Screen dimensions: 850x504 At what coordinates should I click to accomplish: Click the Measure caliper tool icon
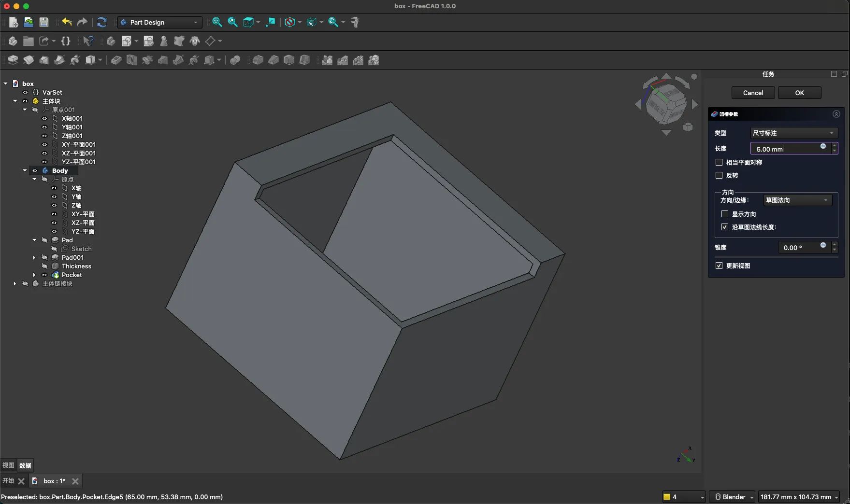(355, 22)
